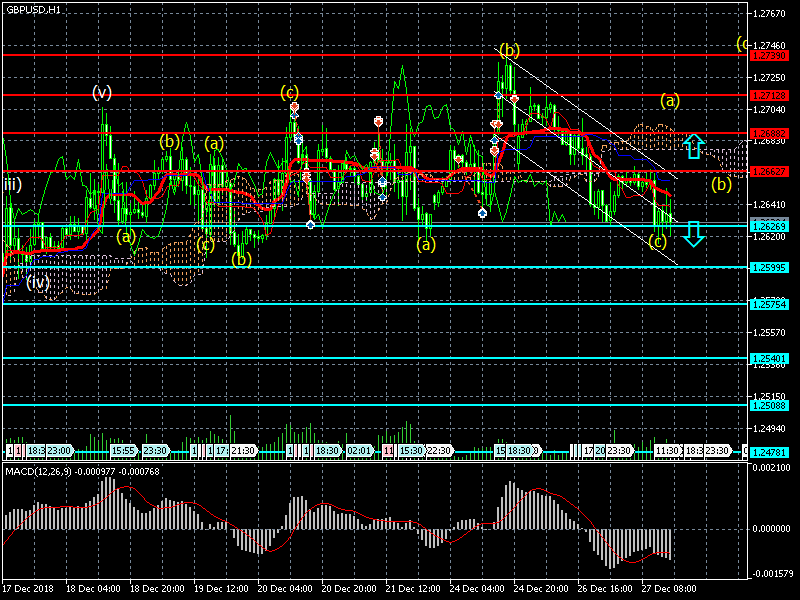This screenshot has width=800, height=600.
Task: Click the cyan up arrow near 1.26882
Action: tap(694, 146)
